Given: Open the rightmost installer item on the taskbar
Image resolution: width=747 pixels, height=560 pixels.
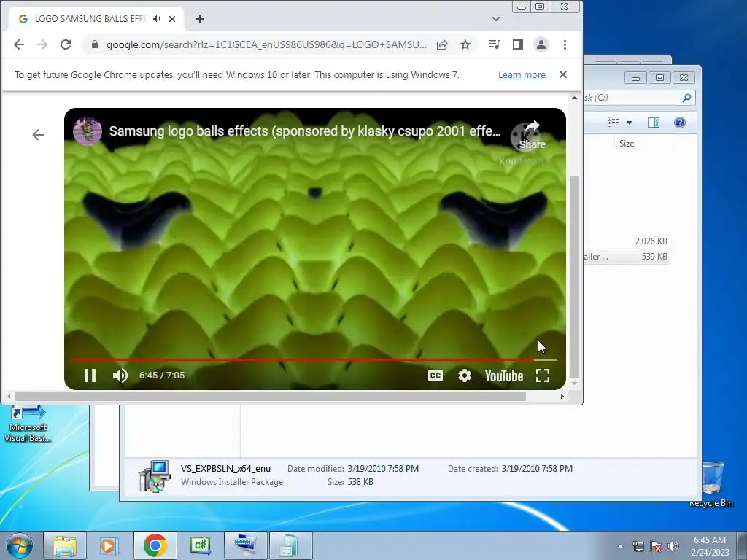Looking at the screenshot, I should tap(290, 545).
